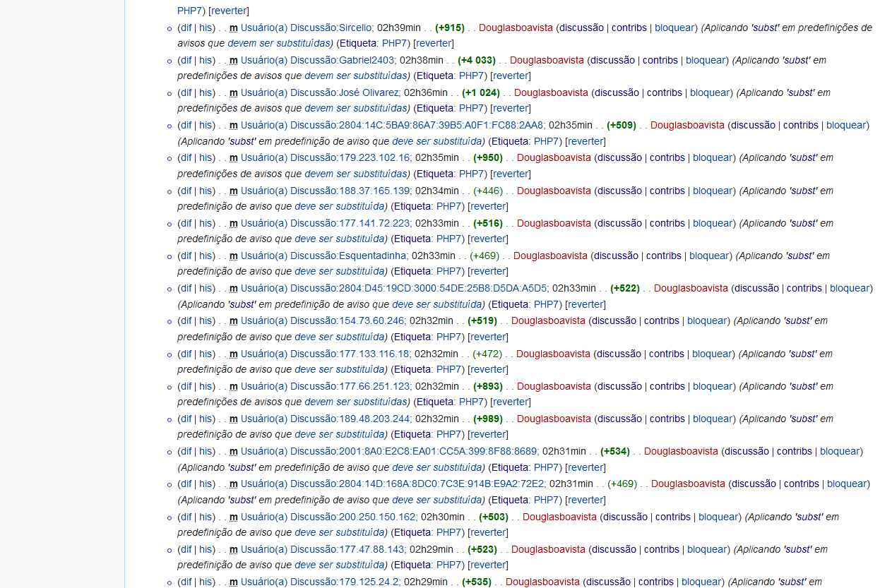The width and height of the screenshot is (892, 588).
Task: Click the 02h34min timestamp
Action: (437, 191)
